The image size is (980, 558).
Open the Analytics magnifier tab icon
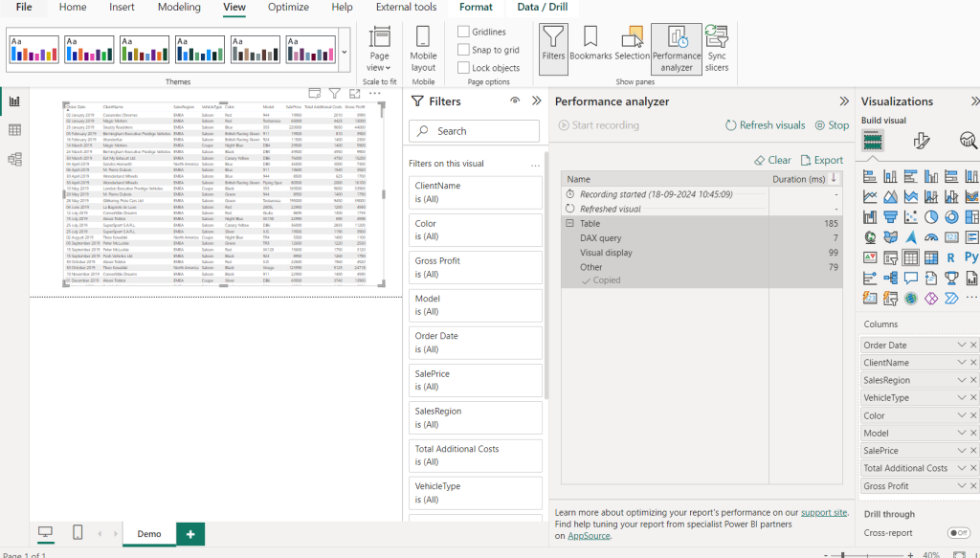pos(969,141)
